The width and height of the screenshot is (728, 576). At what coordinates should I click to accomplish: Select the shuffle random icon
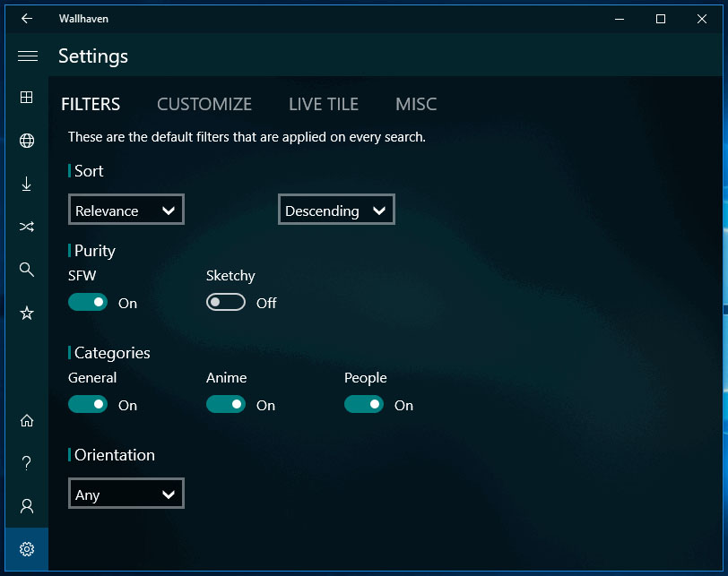27,227
